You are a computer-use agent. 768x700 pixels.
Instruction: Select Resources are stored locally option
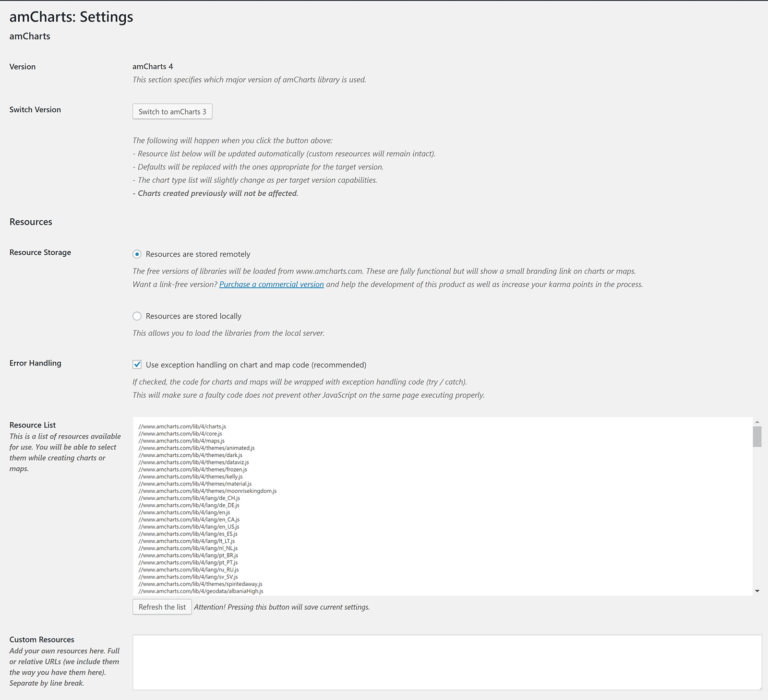137,316
